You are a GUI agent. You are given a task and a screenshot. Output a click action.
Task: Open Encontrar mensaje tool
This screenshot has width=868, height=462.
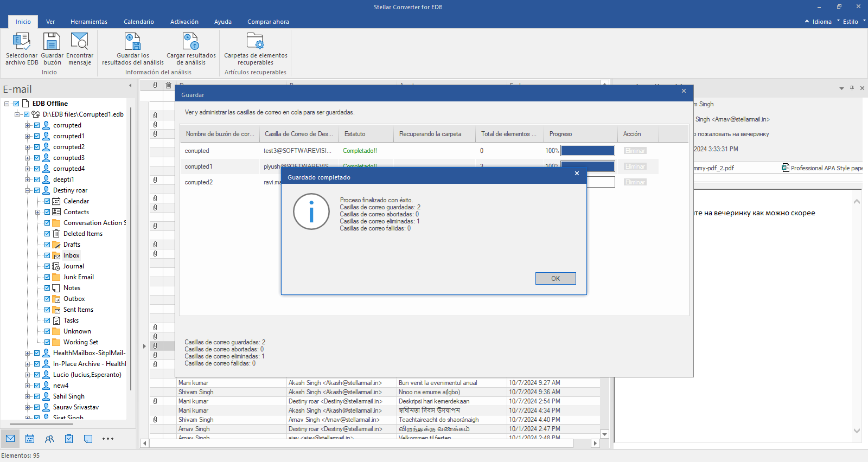(80, 41)
